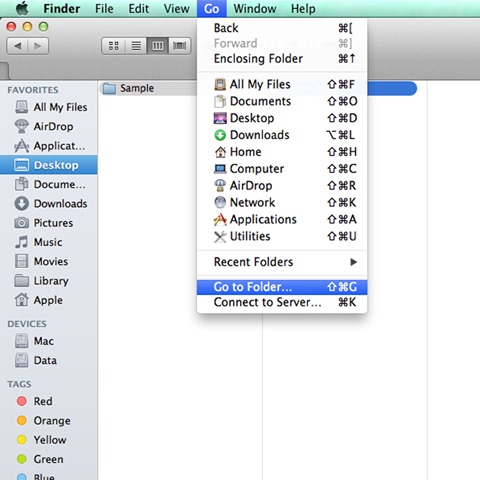Switch to Cover Flow view in toolbar
This screenshot has width=480, height=480.
pyautogui.click(x=180, y=46)
